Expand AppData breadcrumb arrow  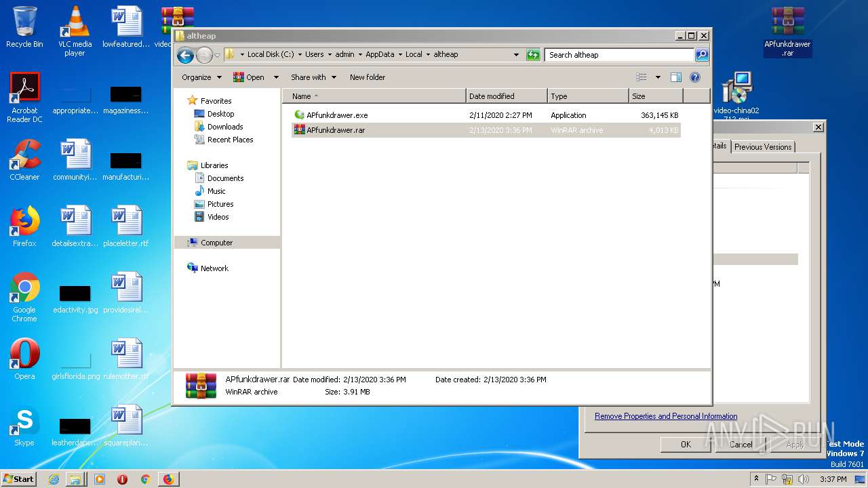pyautogui.click(x=400, y=55)
